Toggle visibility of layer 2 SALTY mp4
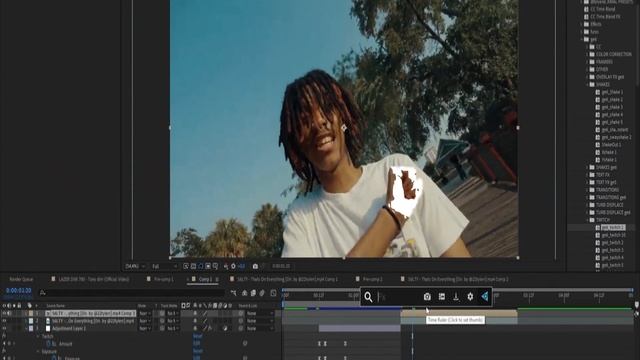The width and height of the screenshot is (640, 360). tap(4, 321)
